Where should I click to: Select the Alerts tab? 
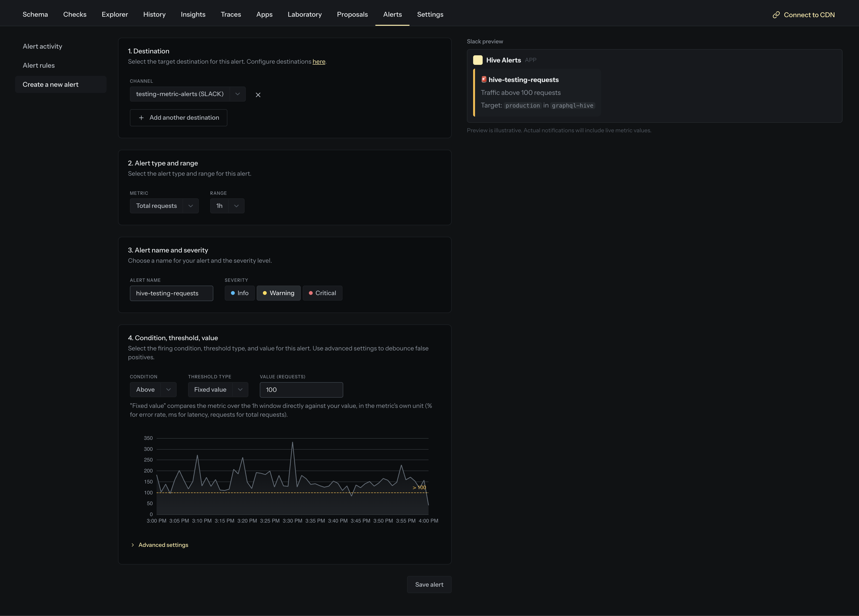(392, 14)
